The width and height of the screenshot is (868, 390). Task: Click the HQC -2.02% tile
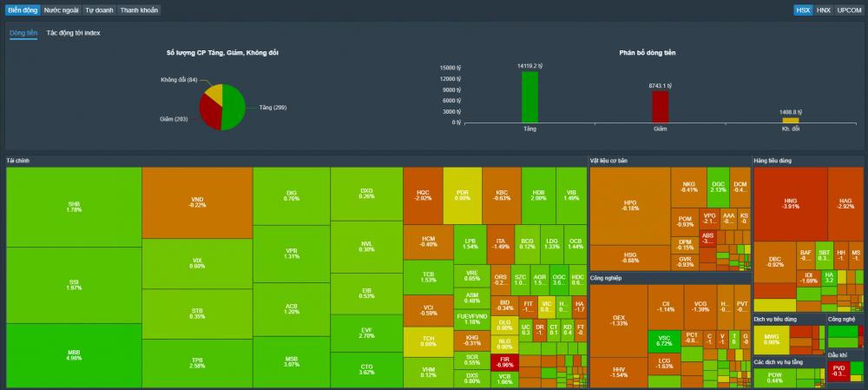tap(423, 195)
